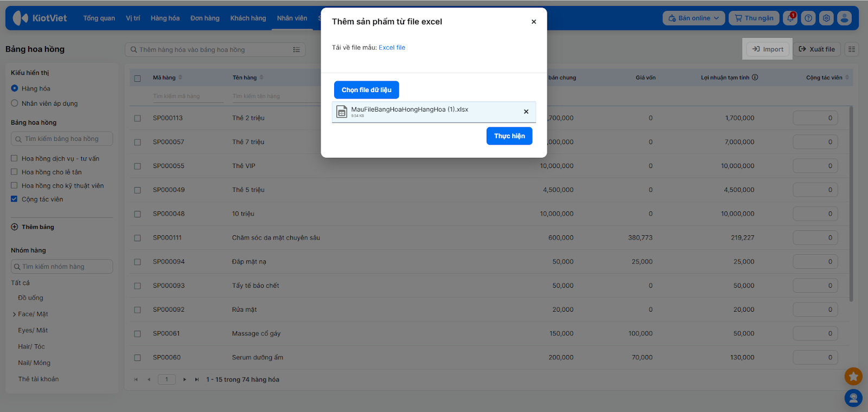
Task: Download the Excel file template link
Action: (x=392, y=48)
